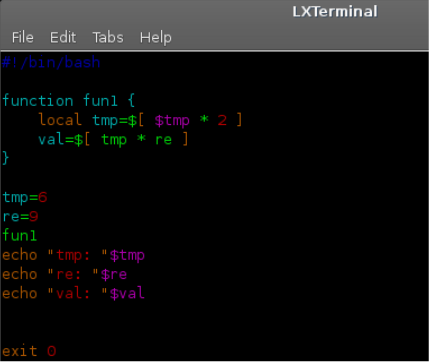
Task: Click the 'val=$[ tmp * re ]' line
Action: pos(113,139)
